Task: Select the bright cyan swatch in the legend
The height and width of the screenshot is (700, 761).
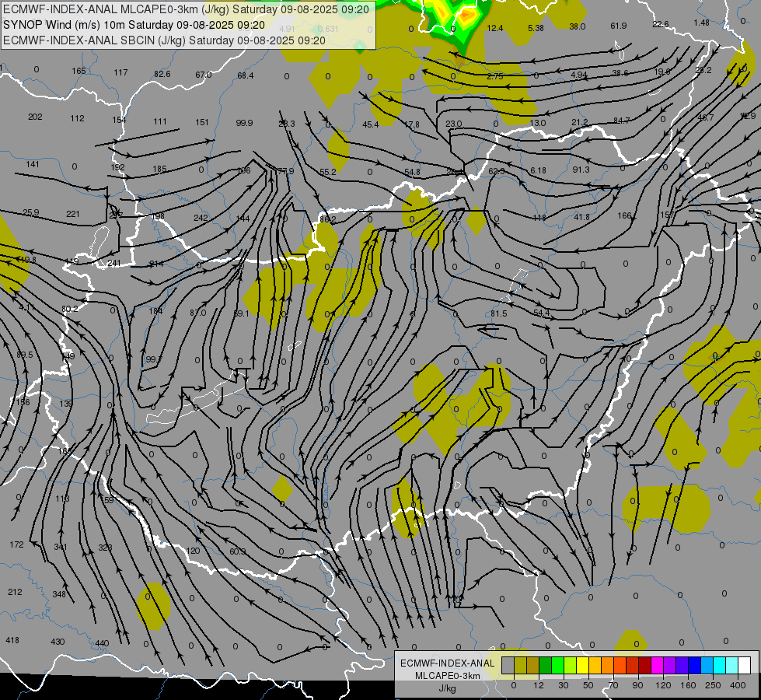Action: click(x=719, y=666)
